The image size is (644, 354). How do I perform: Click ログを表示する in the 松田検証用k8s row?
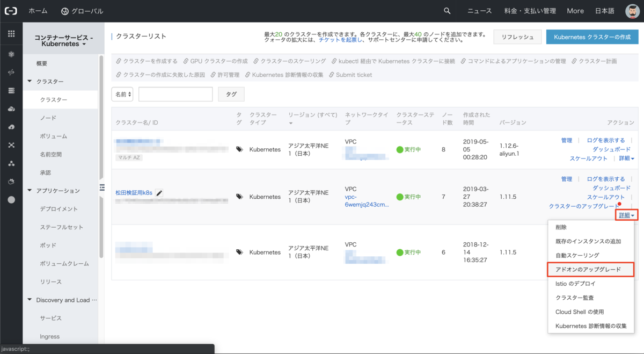click(606, 179)
